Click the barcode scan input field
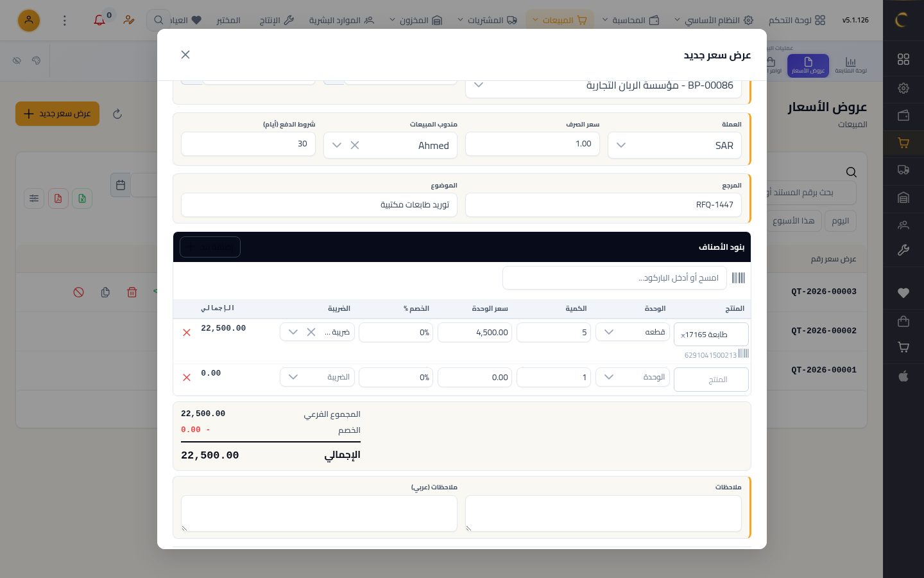 [x=615, y=278]
